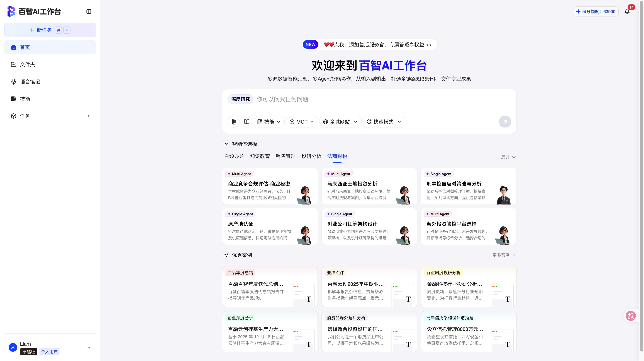Toggle the 深度研究 mode chip
Image resolution: width=644 pixels, height=361 pixels.
point(240,99)
